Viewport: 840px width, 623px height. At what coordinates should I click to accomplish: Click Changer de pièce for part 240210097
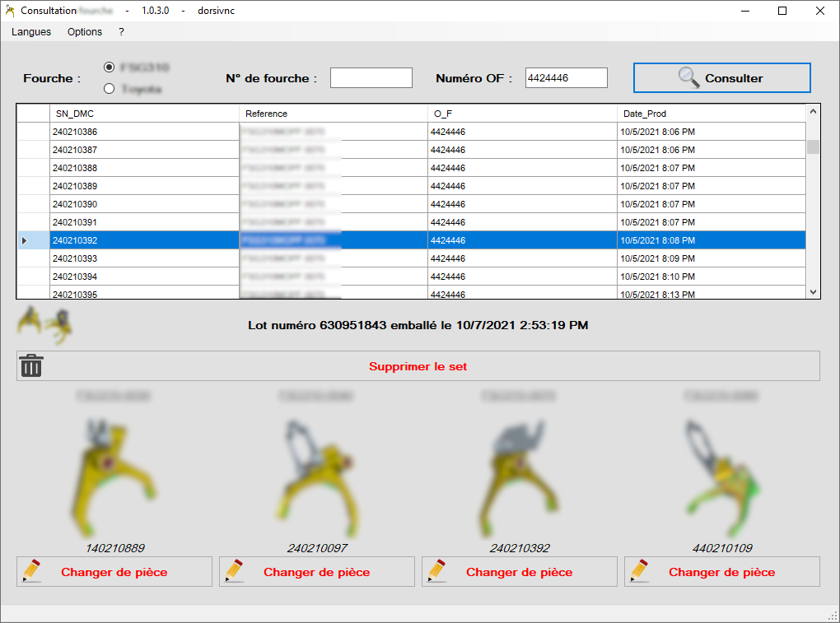[316, 572]
